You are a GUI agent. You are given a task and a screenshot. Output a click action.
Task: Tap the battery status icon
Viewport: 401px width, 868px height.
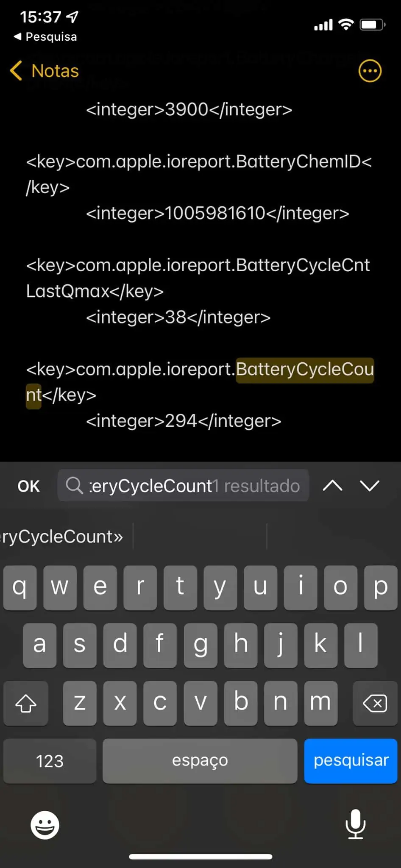tap(372, 25)
